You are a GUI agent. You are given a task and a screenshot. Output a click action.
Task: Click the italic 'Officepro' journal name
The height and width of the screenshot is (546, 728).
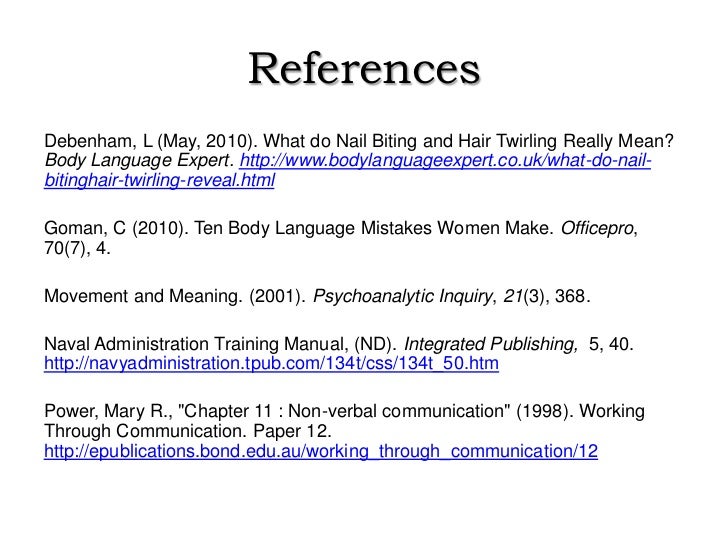coord(597,228)
